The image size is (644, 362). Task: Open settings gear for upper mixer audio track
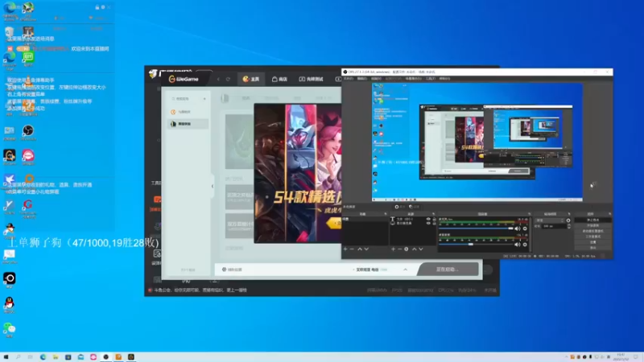525,228
